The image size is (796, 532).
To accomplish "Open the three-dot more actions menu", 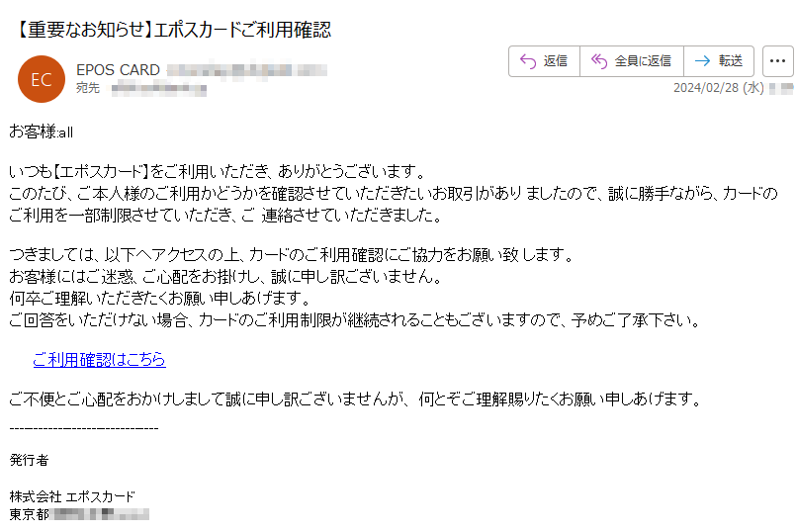I will coord(777,61).
